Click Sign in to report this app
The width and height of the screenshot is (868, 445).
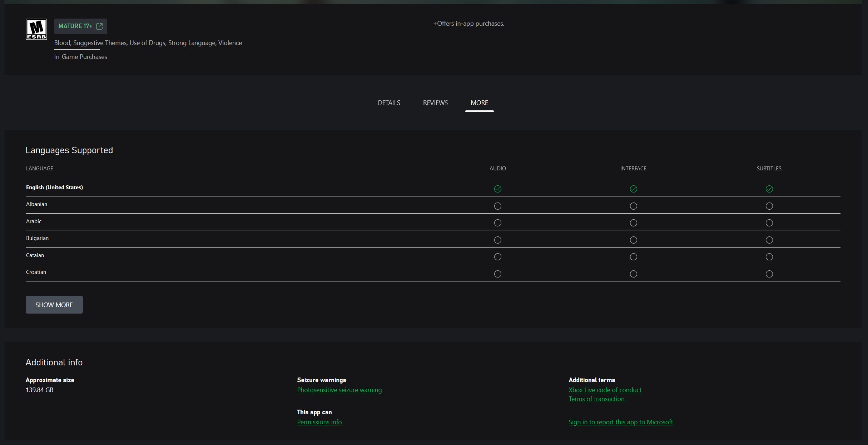pyautogui.click(x=620, y=422)
